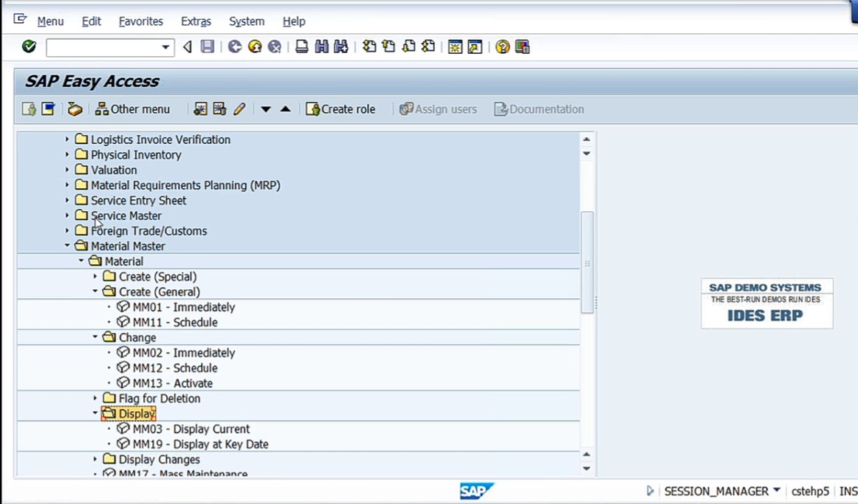858x504 pixels.
Task: Click the status bar expand triangle
Action: pos(650,491)
